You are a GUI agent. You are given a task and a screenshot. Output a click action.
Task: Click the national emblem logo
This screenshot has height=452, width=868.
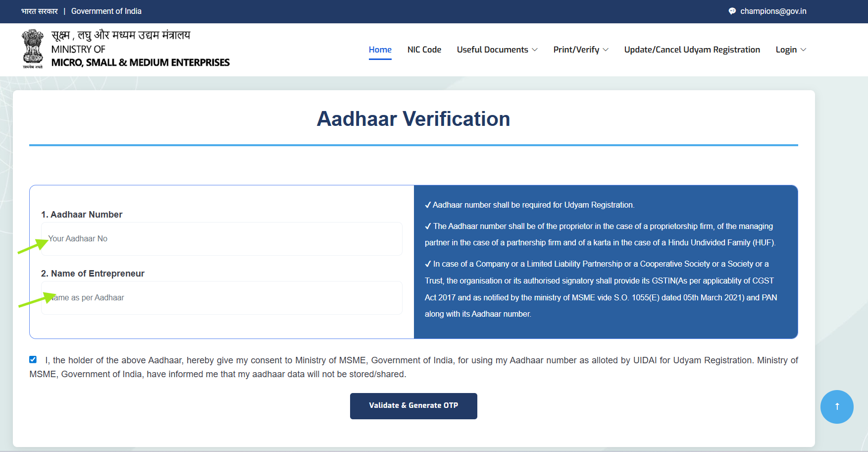click(33, 48)
